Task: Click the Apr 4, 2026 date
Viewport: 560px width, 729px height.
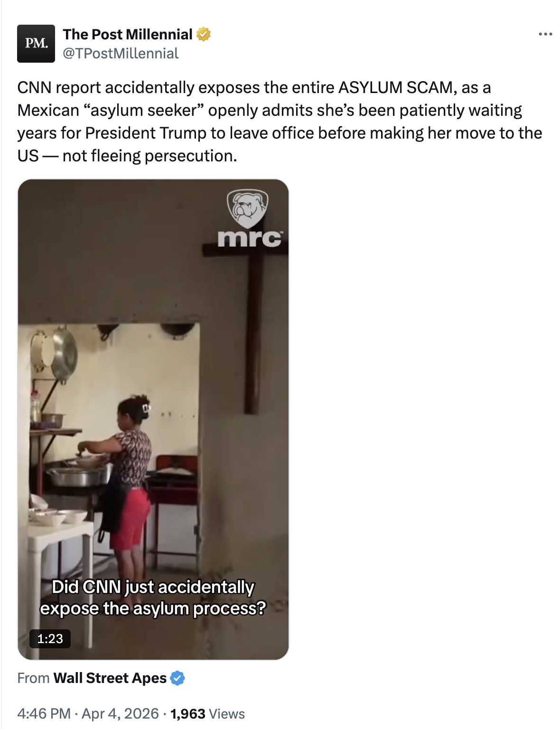Action: click(120, 713)
